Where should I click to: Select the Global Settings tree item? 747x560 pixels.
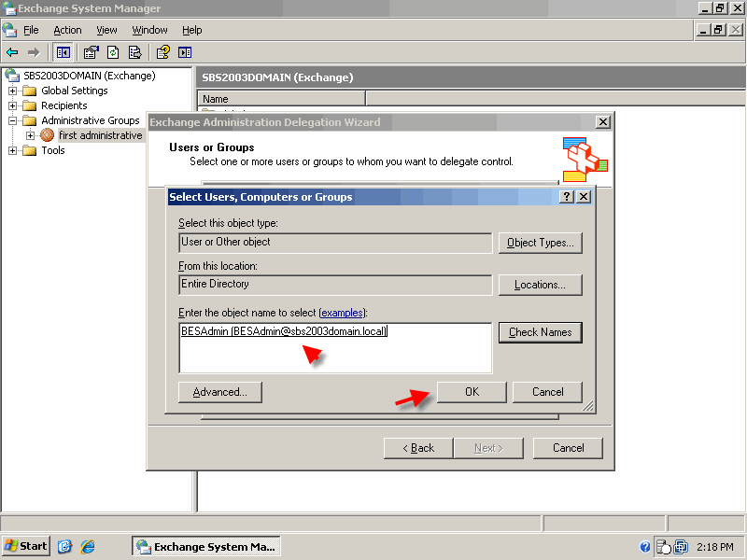click(x=75, y=91)
